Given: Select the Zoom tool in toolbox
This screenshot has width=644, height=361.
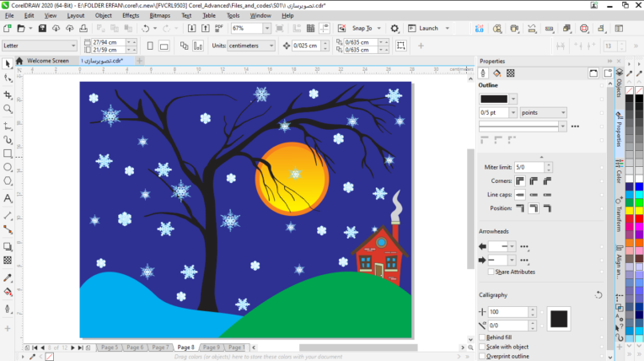Looking at the screenshot, I should 8,109.
